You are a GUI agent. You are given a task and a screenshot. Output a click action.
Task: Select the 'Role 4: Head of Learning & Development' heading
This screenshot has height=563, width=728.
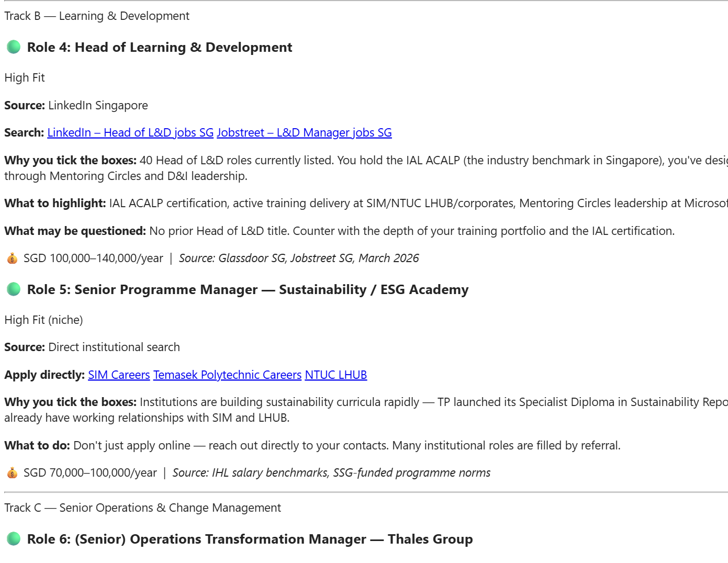tap(160, 47)
